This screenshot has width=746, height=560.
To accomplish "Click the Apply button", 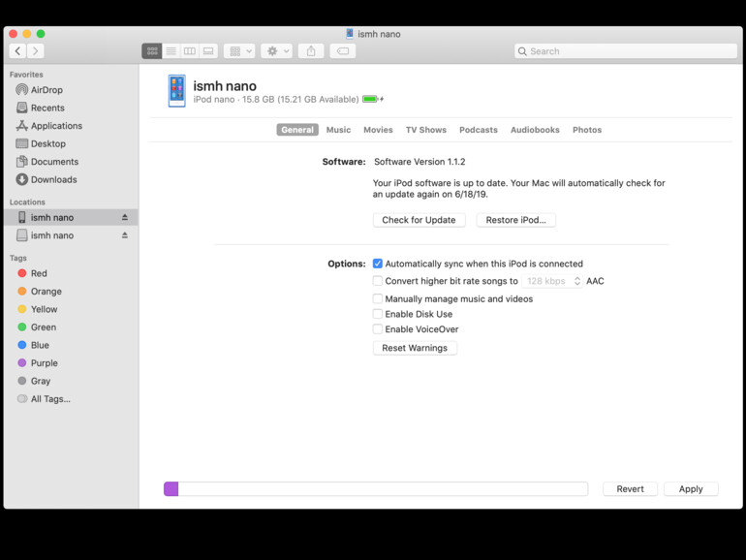I will pos(691,488).
